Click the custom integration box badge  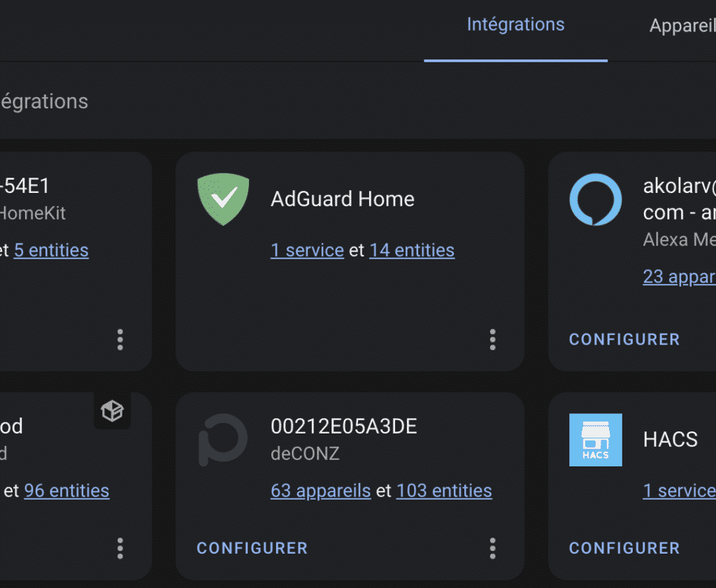[113, 410]
